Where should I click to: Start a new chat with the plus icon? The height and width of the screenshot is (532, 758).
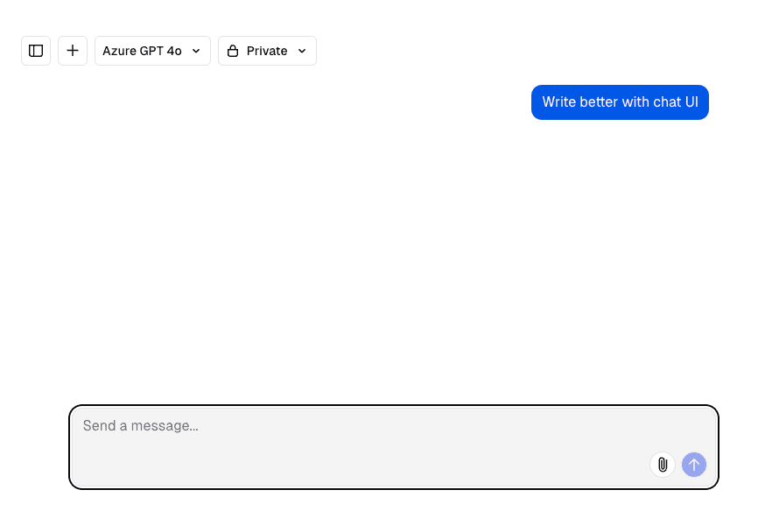(73, 51)
